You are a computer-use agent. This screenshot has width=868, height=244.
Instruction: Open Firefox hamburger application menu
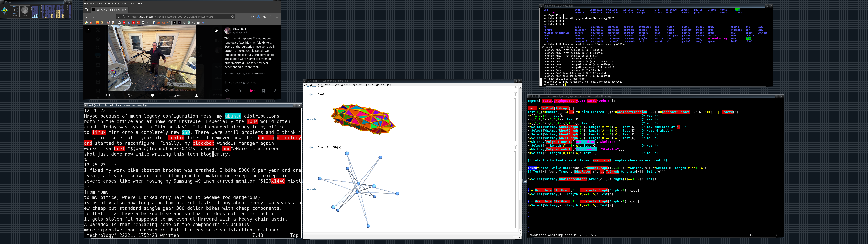click(277, 17)
